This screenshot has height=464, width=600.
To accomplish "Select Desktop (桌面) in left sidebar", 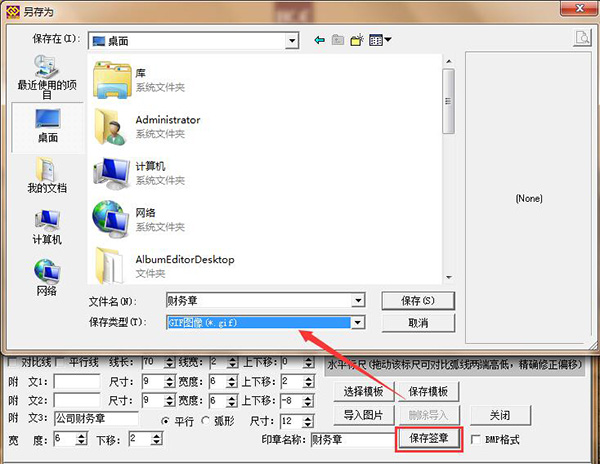I will pyautogui.click(x=47, y=125).
